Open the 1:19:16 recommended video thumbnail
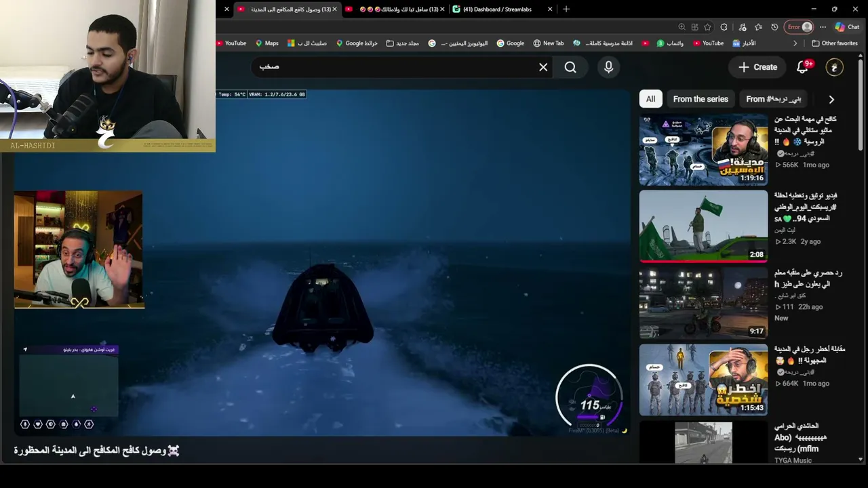This screenshot has width=868, height=488. [x=703, y=150]
